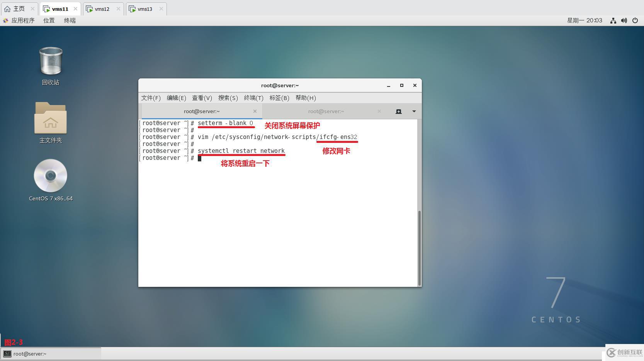Close the vms13 tab

click(161, 9)
